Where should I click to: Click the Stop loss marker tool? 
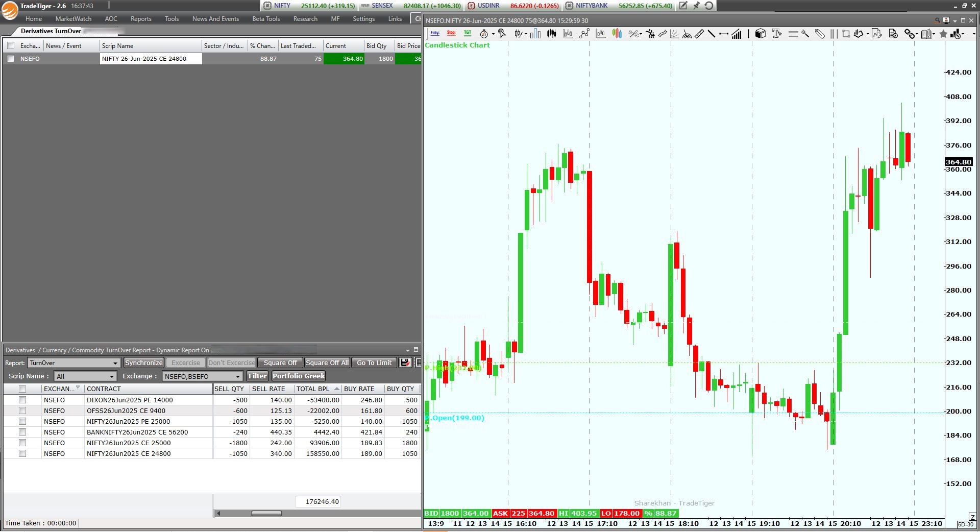[x=451, y=33]
